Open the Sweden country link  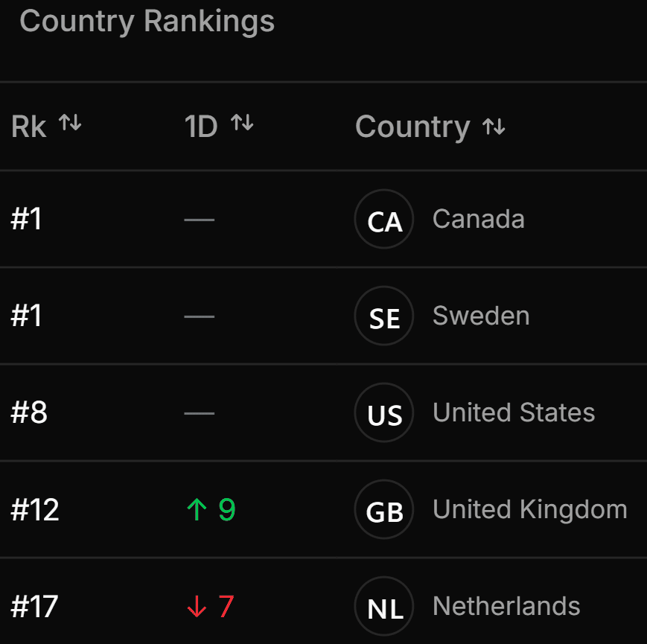click(481, 316)
